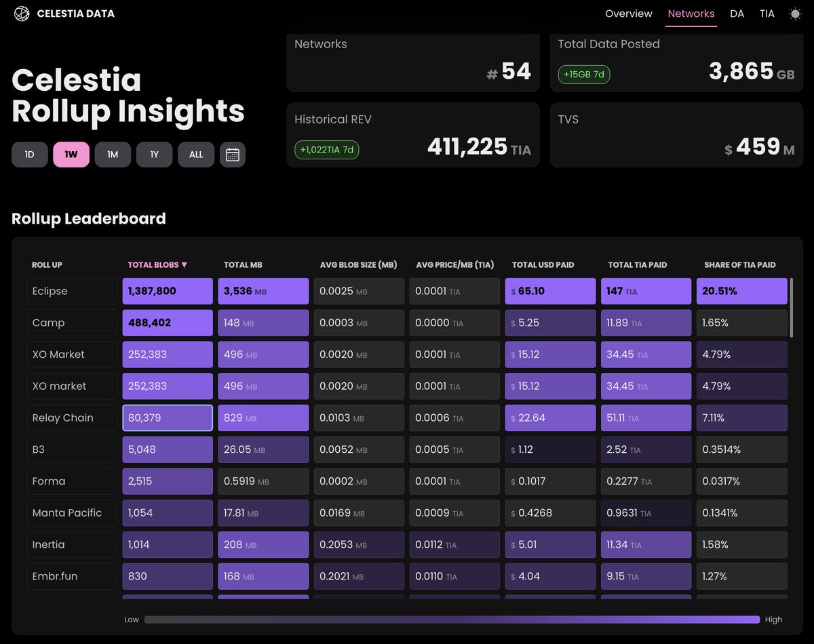Click Manta Pacific's 17.81 MB cell

coord(263,513)
